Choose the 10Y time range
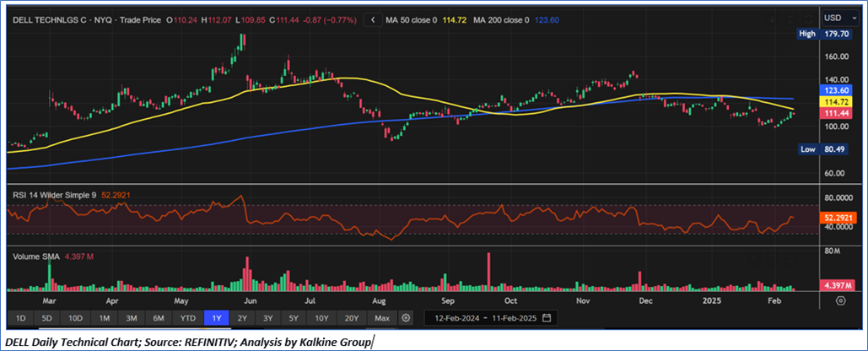 coord(321,318)
